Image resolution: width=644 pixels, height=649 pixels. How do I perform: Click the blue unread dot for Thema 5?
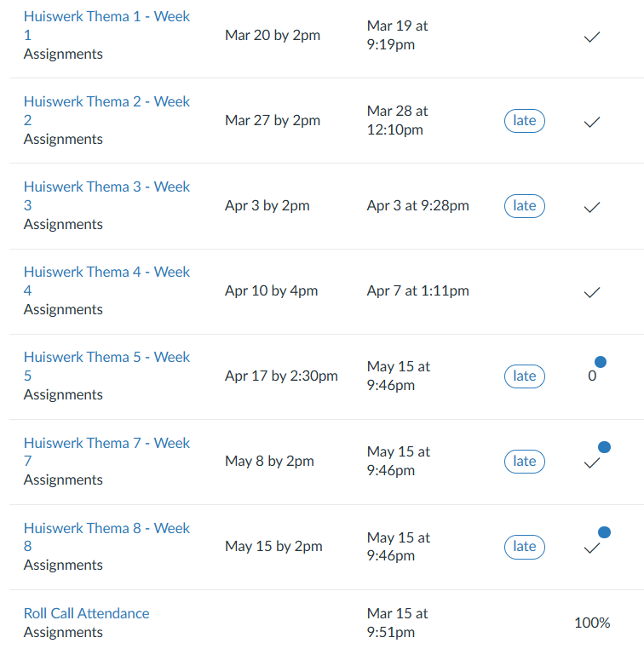click(x=601, y=362)
